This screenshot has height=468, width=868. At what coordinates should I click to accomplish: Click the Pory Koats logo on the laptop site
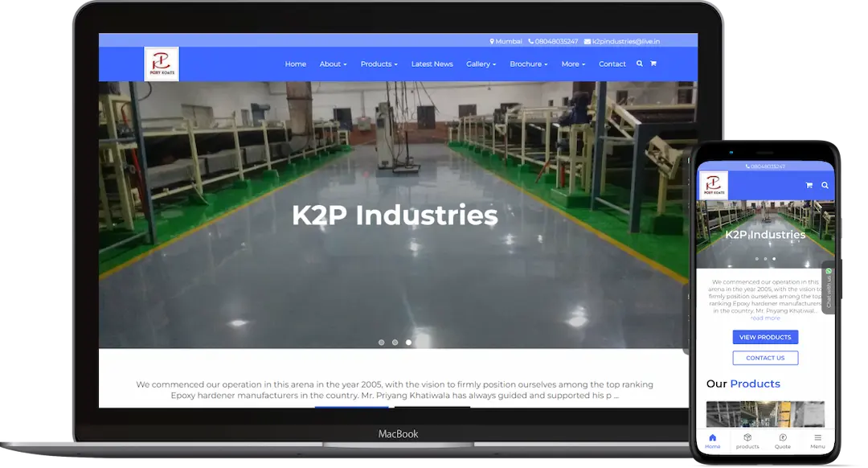(161, 64)
